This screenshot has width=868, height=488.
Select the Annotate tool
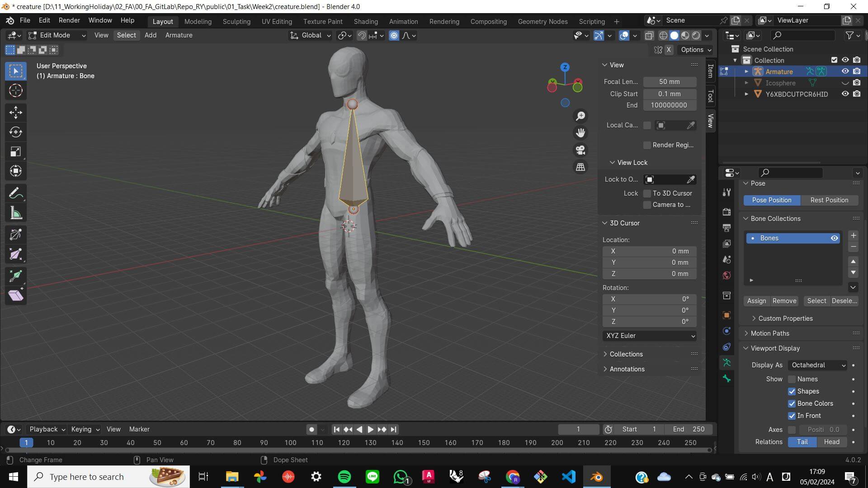(x=16, y=193)
